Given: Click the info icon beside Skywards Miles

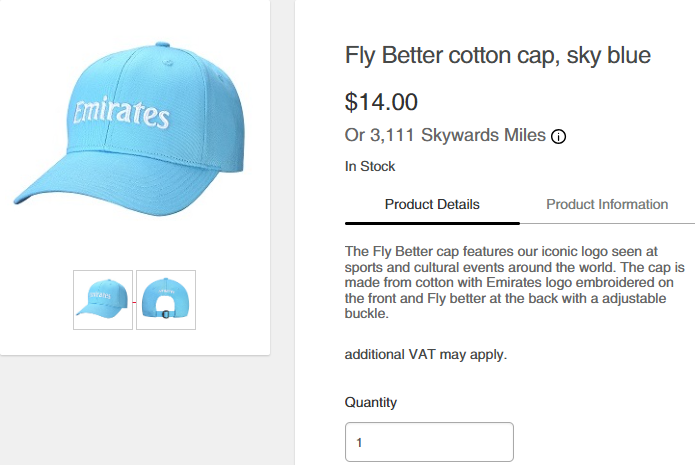Looking at the screenshot, I should pos(559,136).
